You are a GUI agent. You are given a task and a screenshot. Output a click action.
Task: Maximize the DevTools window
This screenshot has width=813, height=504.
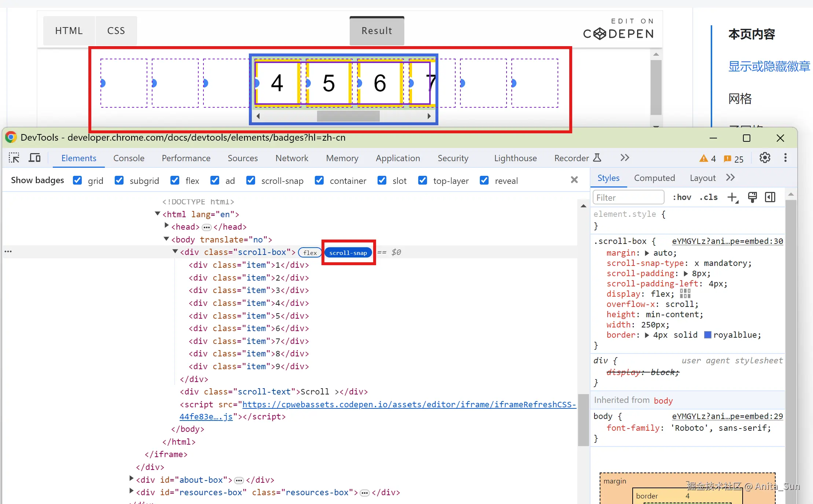(747, 138)
